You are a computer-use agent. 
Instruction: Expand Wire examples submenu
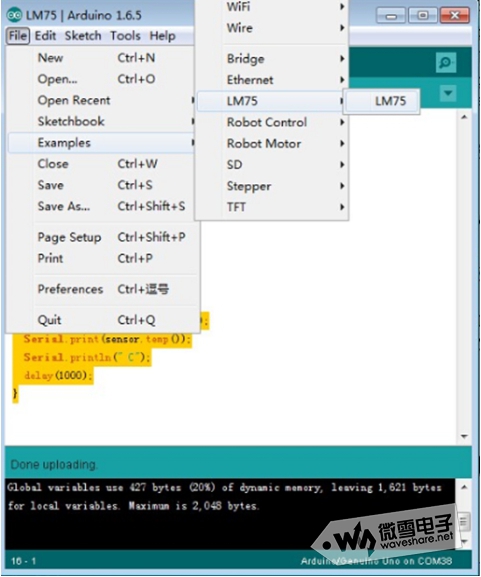tap(272, 28)
